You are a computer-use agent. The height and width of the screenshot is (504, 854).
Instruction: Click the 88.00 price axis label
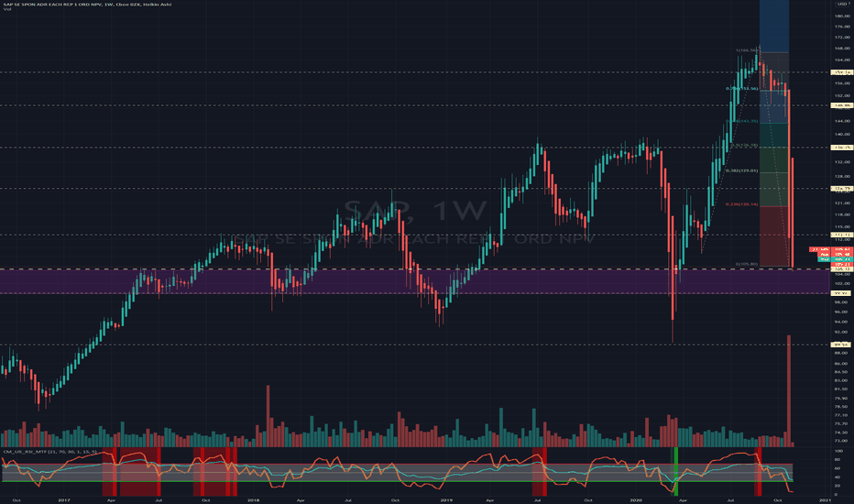(x=842, y=353)
